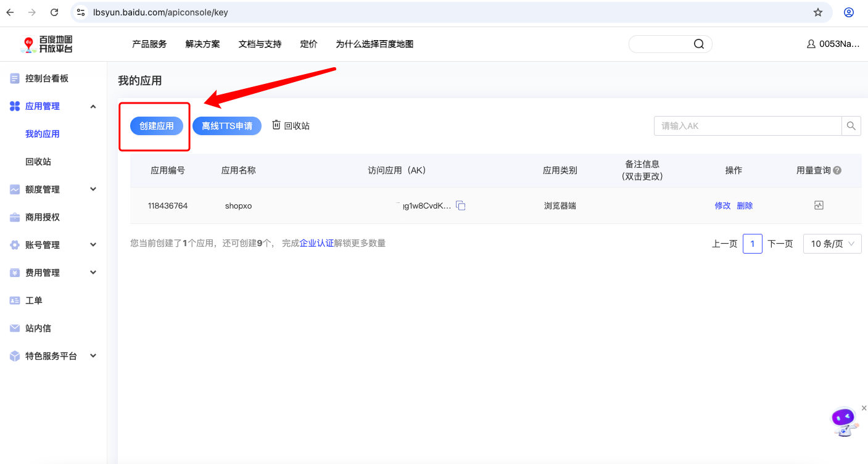Click the 控制台看板 dashboard icon

point(15,78)
